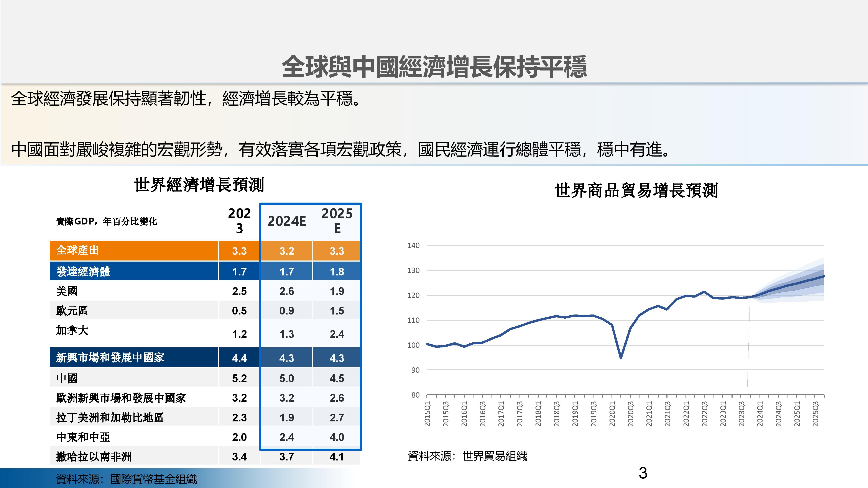Screen dimensions: 868x488
Task: Click the 2024E column header
Action: (287, 221)
